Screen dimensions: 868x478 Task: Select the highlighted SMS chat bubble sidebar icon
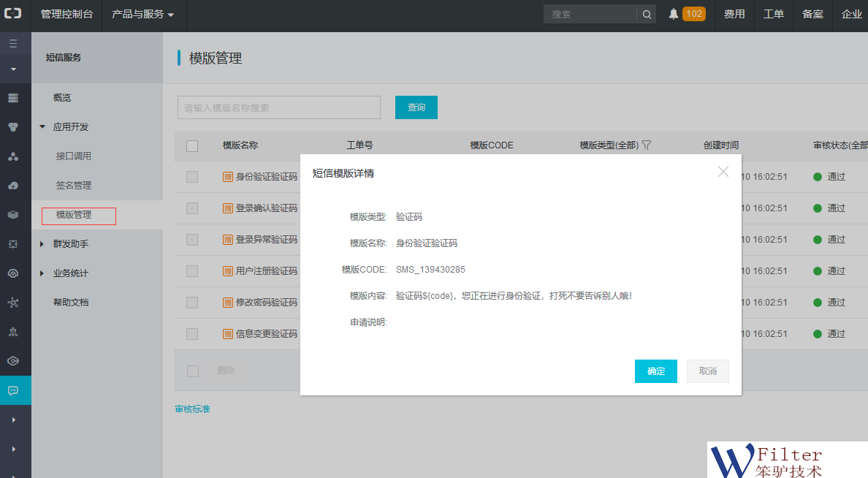pyautogui.click(x=13, y=390)
